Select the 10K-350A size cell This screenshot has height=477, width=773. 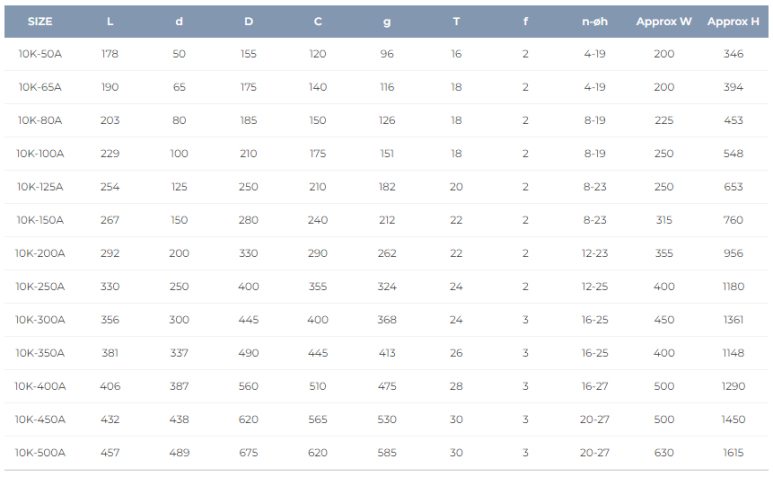pos(40,353)
